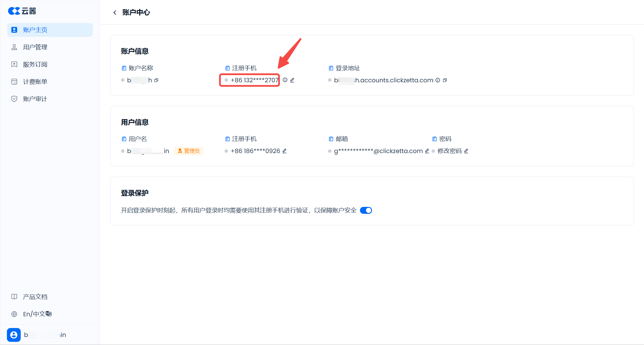Screen dimensions: 644x345
Task: Open 用户管理 in sidebar
Action: [x=35, y=47]
